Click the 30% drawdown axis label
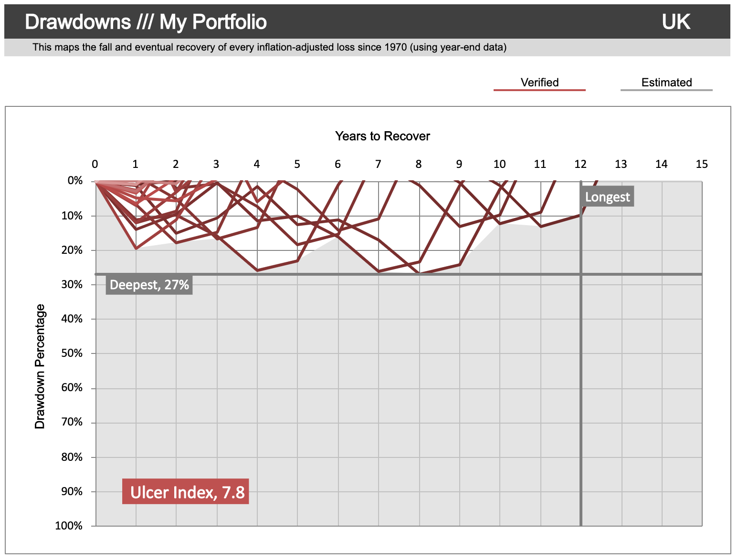Screen dimensions: 738x560 click(72, 284)
